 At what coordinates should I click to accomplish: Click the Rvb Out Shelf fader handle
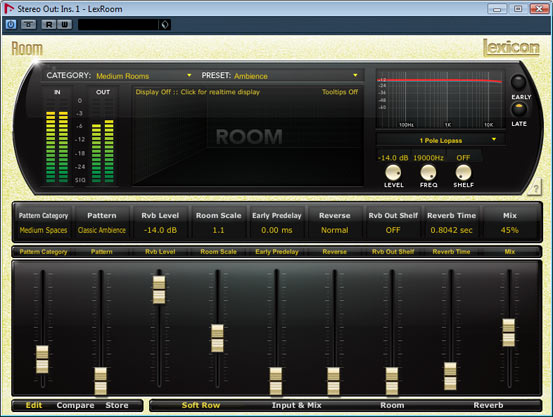(x=392, y=381)
